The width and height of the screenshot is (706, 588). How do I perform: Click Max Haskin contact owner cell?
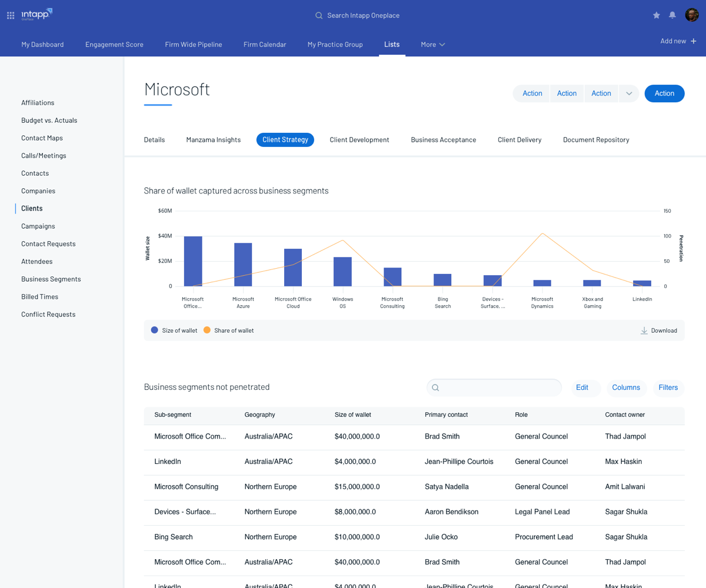click(623, 462)
